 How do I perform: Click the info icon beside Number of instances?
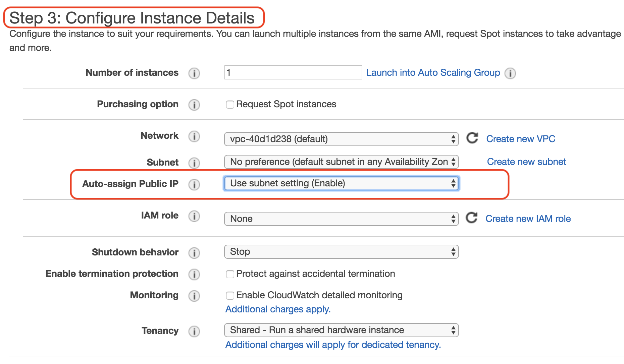pos(194,73)
